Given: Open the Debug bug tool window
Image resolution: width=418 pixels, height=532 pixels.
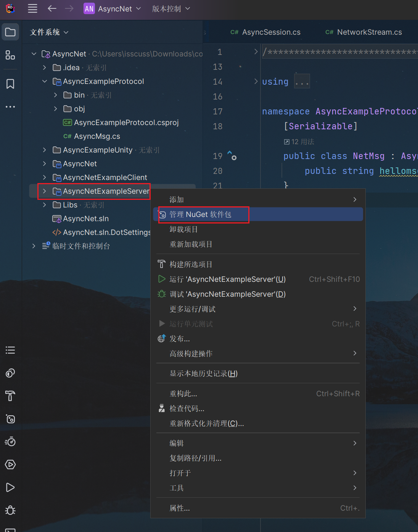Looking at the screenshot, I should coord(10,510).
